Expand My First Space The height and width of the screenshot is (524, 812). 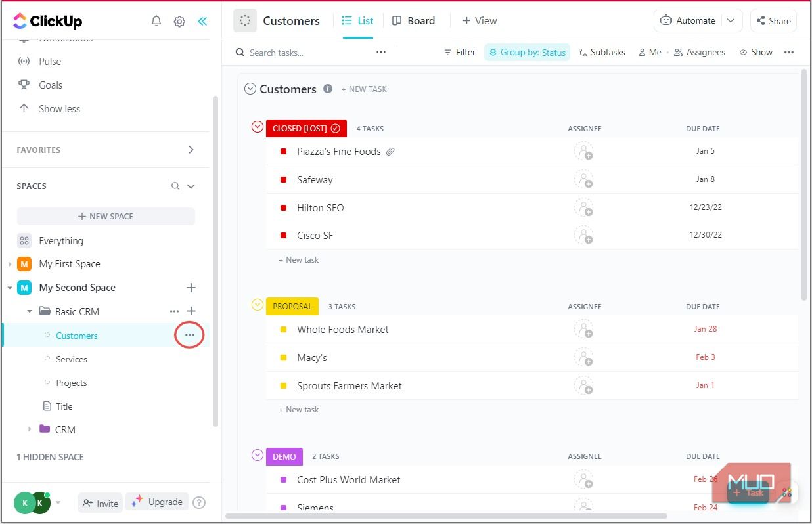point(9,264)
